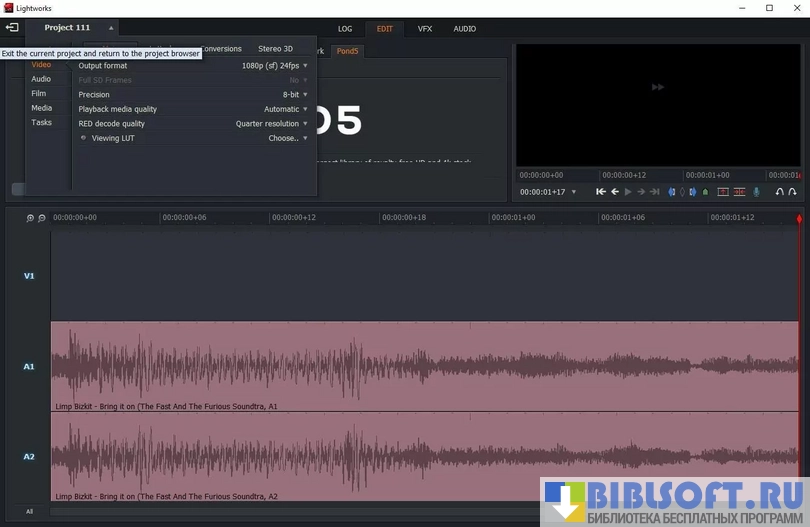Click the mark out icon
The height and width of the screenshot is (527, 810).
[694, 192]
